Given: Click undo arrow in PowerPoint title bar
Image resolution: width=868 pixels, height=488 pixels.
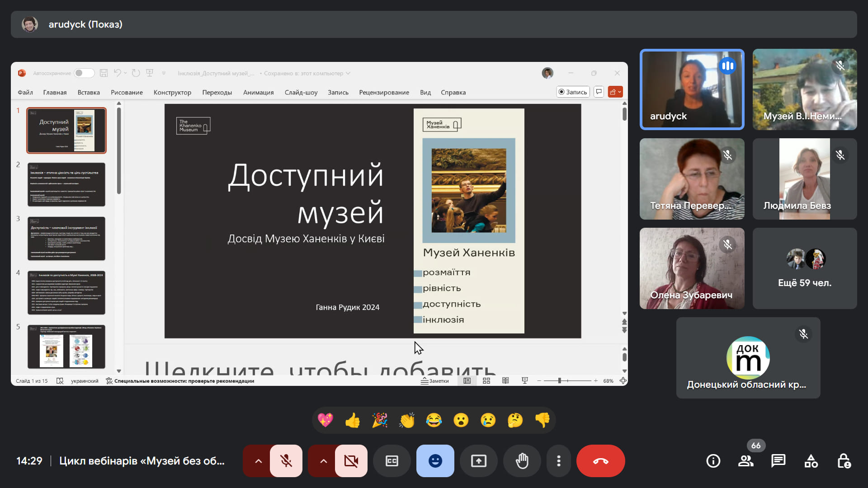Looking at the screenshot, I should [118, 73].
